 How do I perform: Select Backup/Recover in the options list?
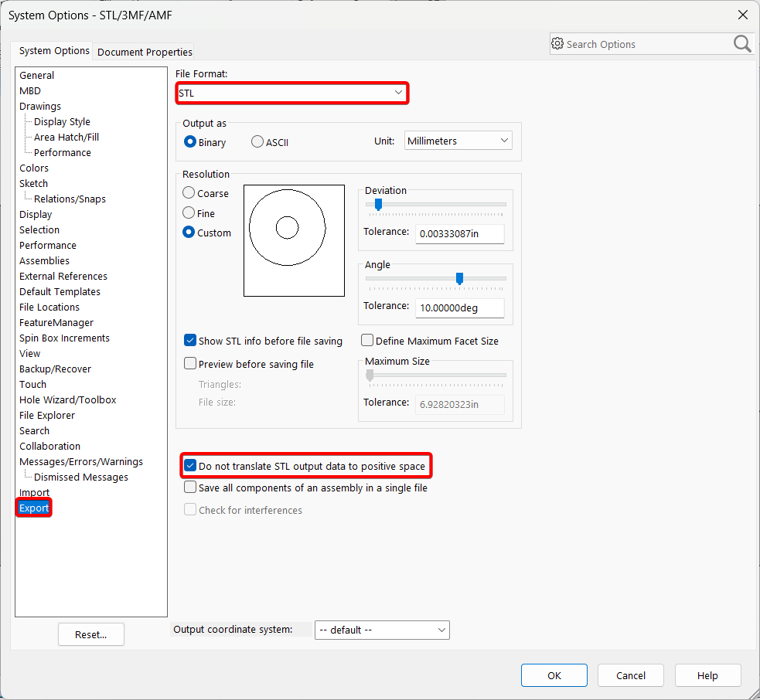click(x=55, y=369)
